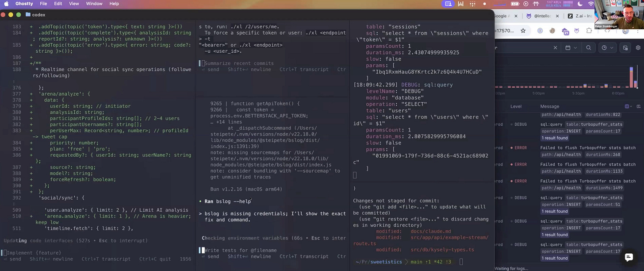Open the Ghostty application menu
This screenshot has width=644, height=271.
coord(24,4)
